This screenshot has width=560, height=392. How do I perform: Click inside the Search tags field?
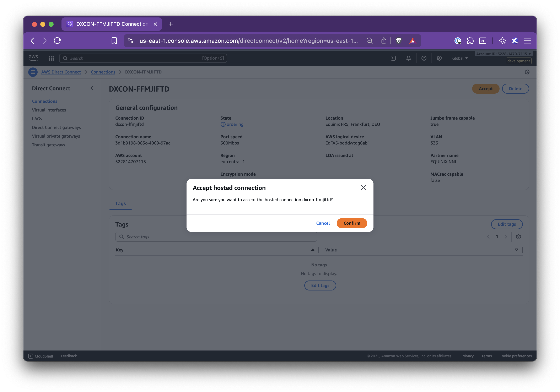[216, 236]
